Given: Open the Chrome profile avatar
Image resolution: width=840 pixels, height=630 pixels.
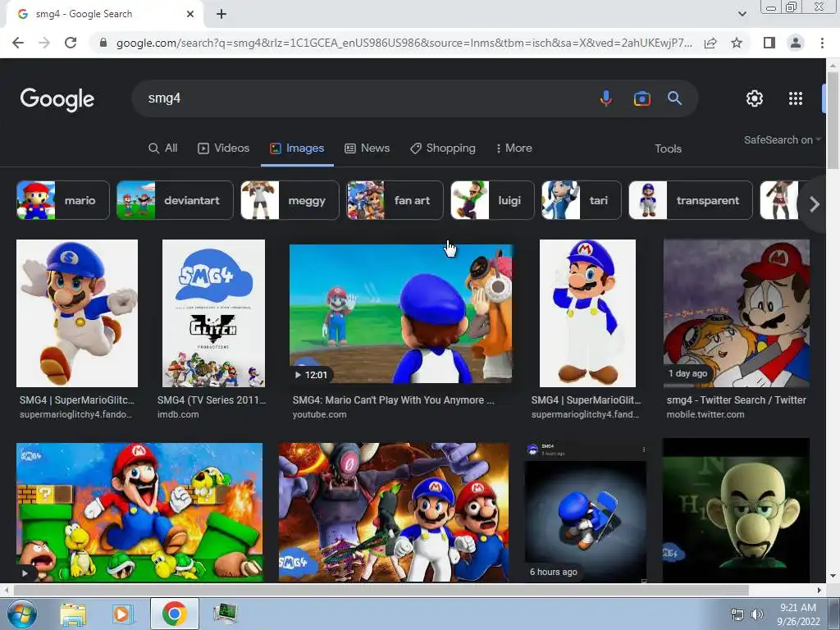Looking at the screenshot, I should [796, 43].
